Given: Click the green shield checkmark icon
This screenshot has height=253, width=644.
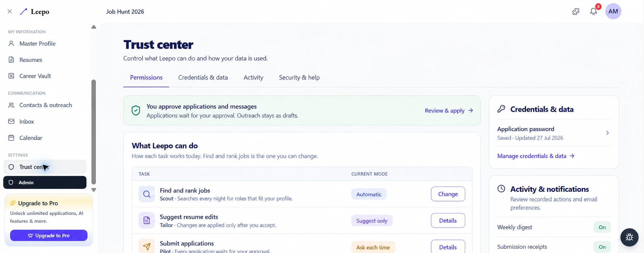Looking at the screenshot, I should (x=136, y=110).
